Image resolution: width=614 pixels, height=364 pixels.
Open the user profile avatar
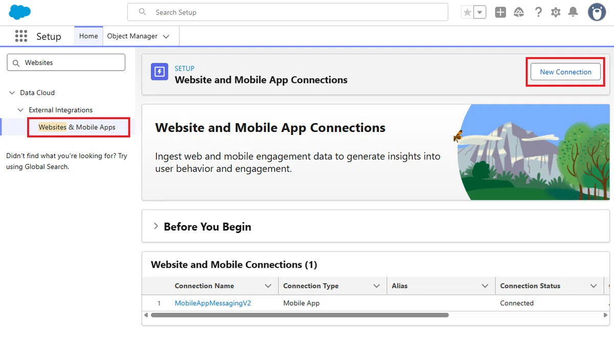(x=597, y=12)
